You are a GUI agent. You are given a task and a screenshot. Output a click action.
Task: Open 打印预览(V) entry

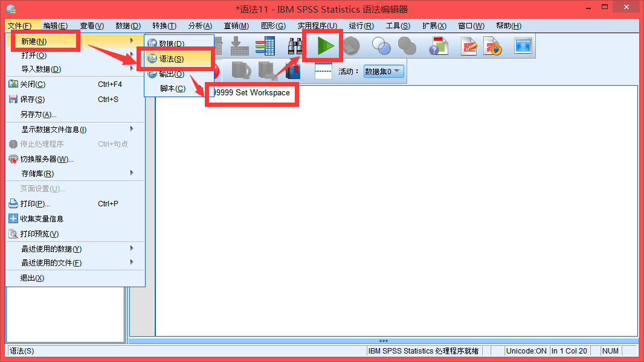tap(75, 233)
